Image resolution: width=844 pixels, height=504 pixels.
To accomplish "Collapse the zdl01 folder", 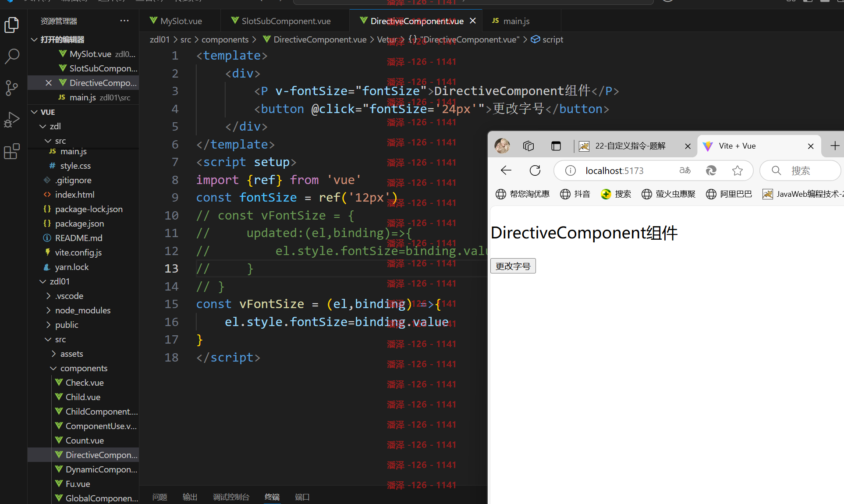I will click(x=83, y=281).
